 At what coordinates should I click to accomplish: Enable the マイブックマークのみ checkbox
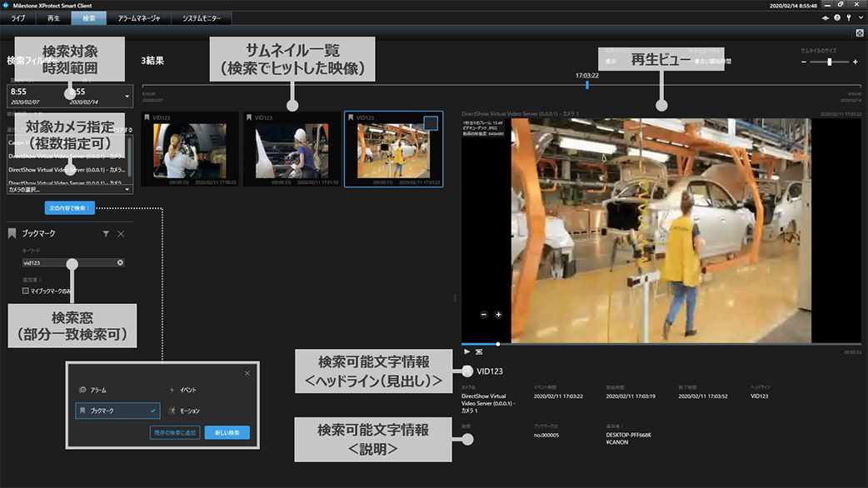tap(25, 291)
